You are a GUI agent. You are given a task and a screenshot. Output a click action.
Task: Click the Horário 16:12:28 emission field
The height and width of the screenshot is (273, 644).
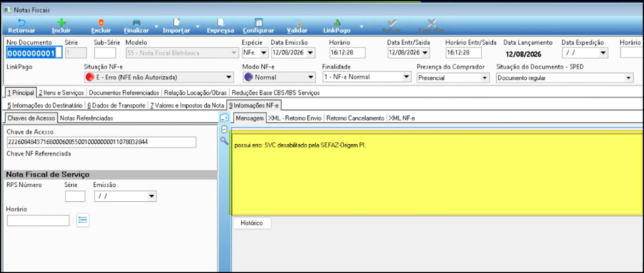(x=347, y=52)
